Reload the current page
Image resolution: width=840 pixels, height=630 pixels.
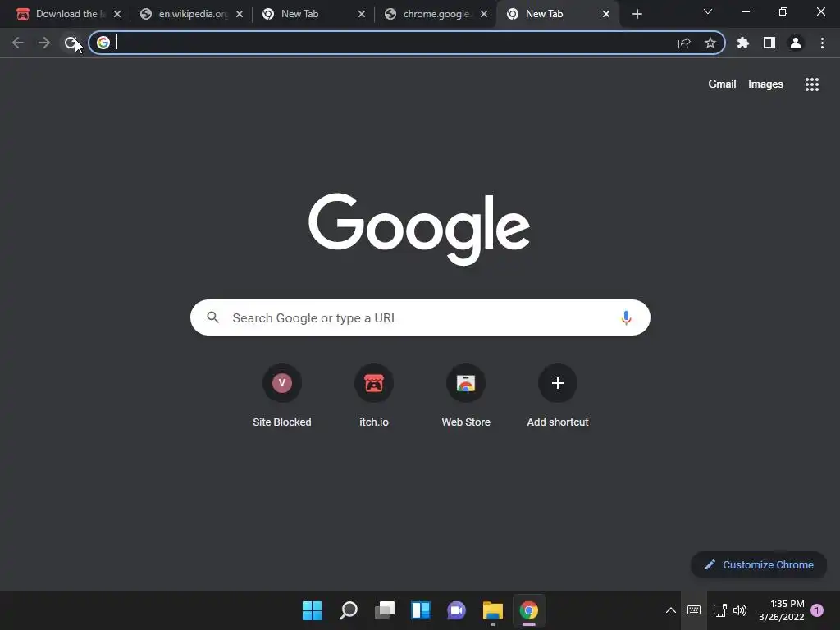tap(71, 43)
